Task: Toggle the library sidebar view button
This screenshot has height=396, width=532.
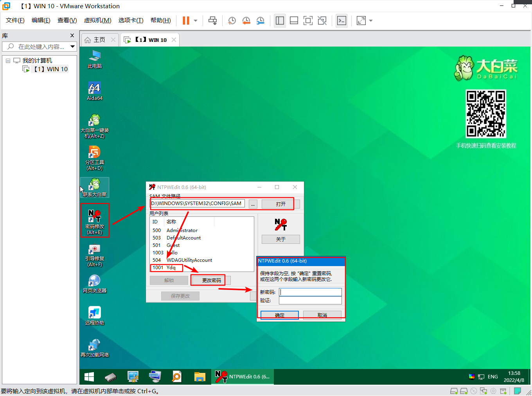Action: pos(280,20)
